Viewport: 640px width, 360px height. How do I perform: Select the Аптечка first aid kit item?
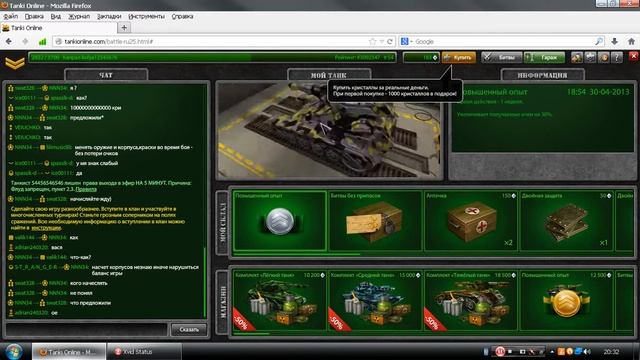click(x=471, y=221)
